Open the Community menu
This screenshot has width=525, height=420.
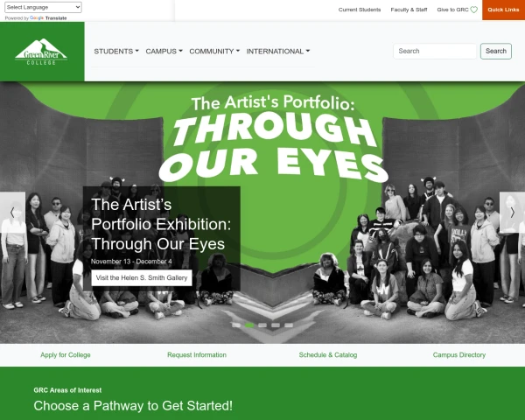click(214, 52)
